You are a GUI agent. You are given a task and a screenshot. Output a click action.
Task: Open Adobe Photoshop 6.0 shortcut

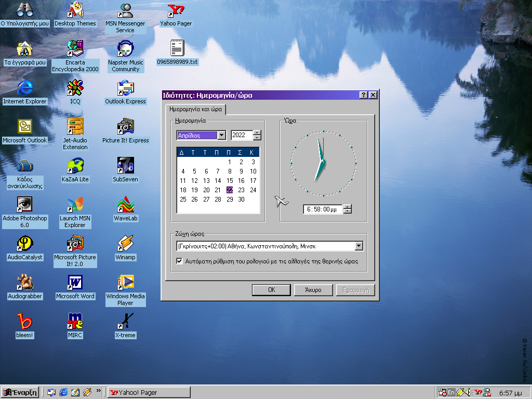pos(25,205)
